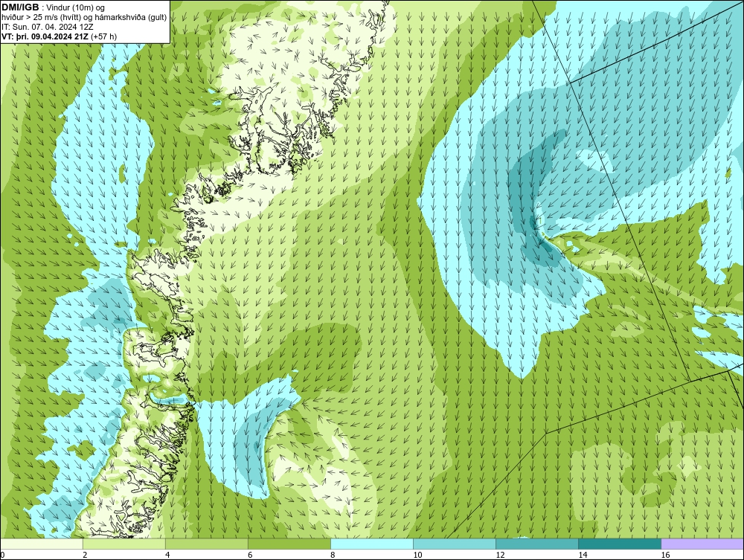Click the 14–16 m/s dark teal legend swatch
744x560 pixels.
[x=620, y=544]
